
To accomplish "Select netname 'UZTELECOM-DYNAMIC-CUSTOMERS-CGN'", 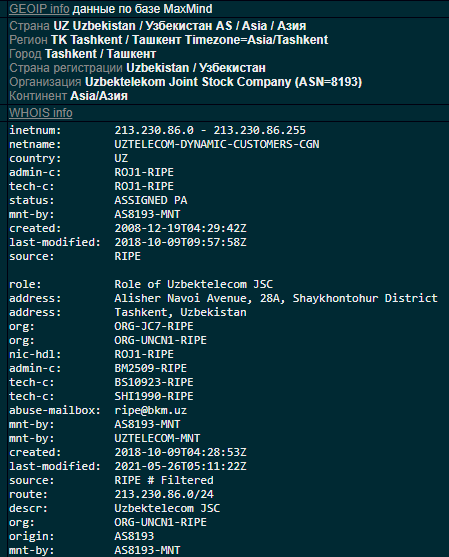I will point(217,144).
